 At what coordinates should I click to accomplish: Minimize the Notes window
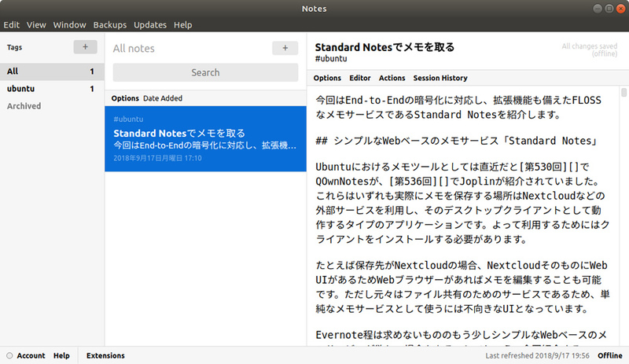pyautogui.click(x=598, y=9)
